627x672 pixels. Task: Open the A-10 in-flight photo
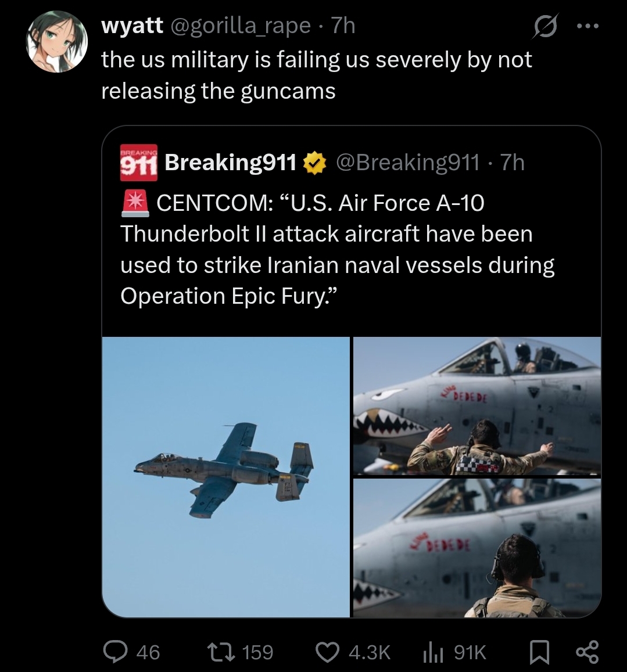click(225, 476)
